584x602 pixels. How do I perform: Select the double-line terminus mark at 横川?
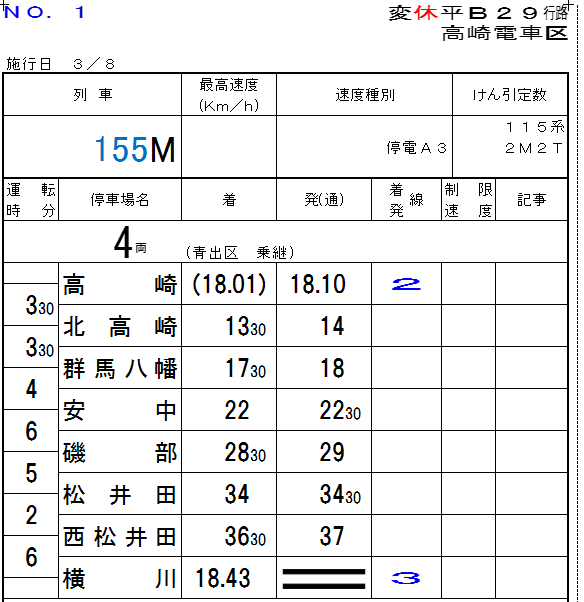click(324, 579)
